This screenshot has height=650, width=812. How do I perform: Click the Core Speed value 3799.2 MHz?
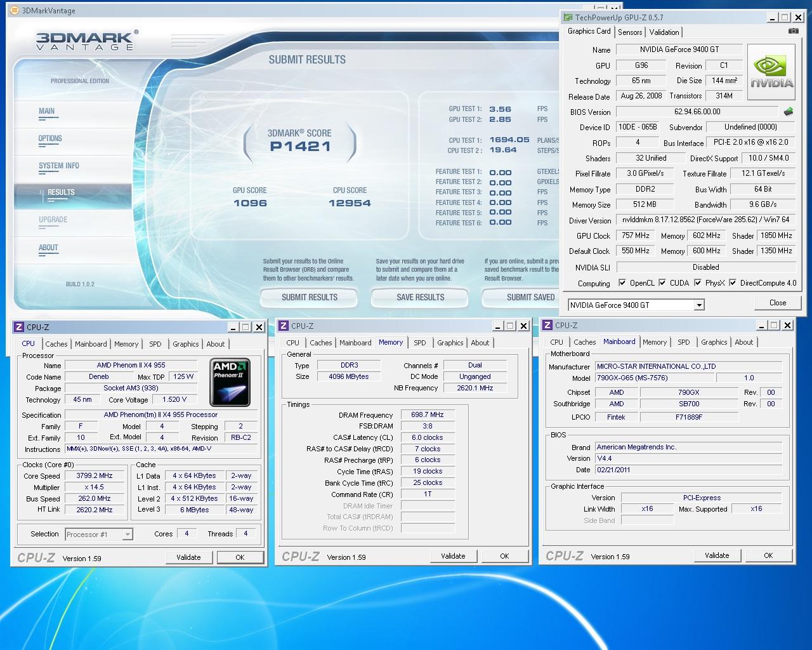pos(95,475)
